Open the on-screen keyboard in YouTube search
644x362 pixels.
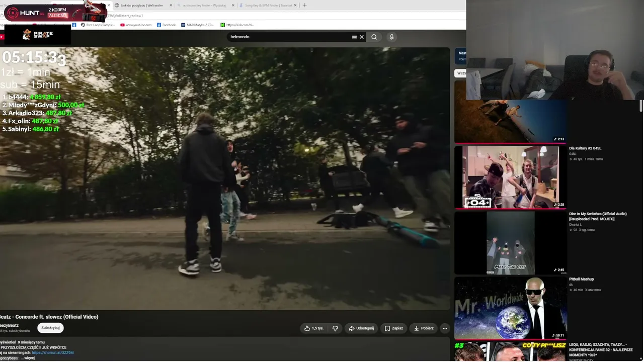point(354,37)
